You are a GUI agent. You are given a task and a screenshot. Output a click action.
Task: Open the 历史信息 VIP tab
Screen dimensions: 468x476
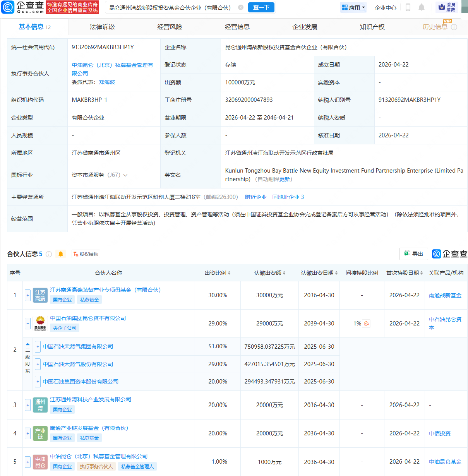pos(435,27)
